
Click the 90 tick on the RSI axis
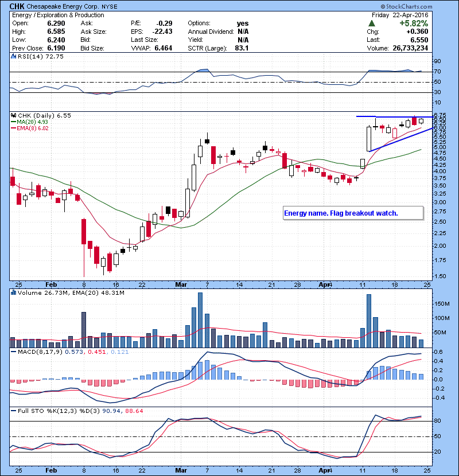437,61
